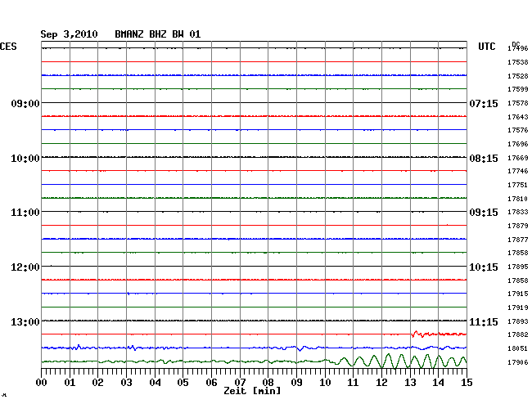The image size is (532, 404).
Task: Click the "10:00" local time label
Action: (x=25, y=159)
